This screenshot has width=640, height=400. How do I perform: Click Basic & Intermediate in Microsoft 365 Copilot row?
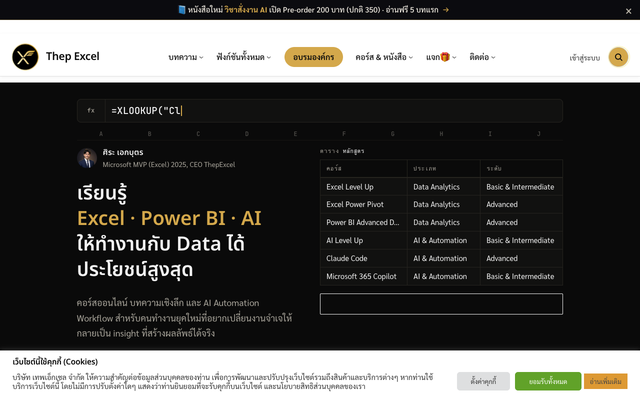pos(520,276)
